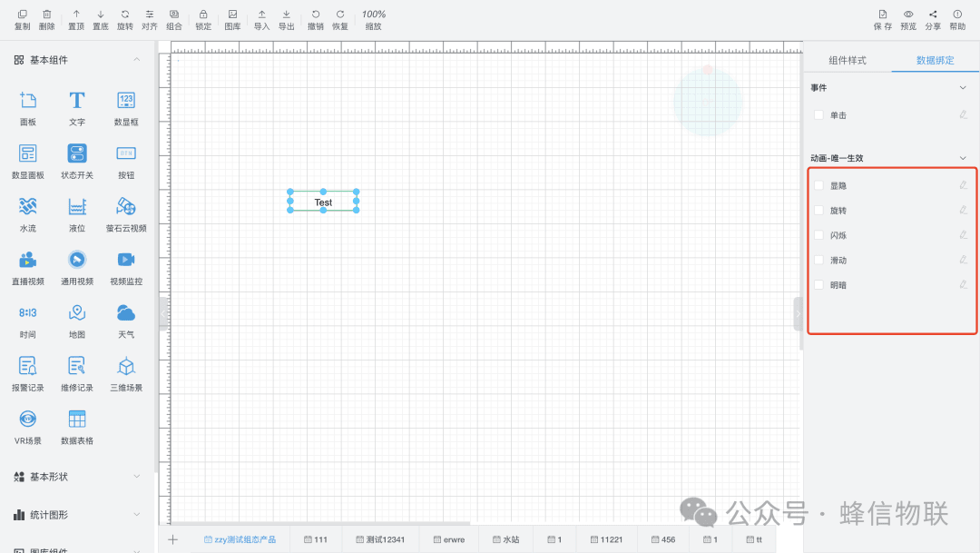Click the 分享 share icon
This screenshot has height=553, width=980.
[933, 19]
